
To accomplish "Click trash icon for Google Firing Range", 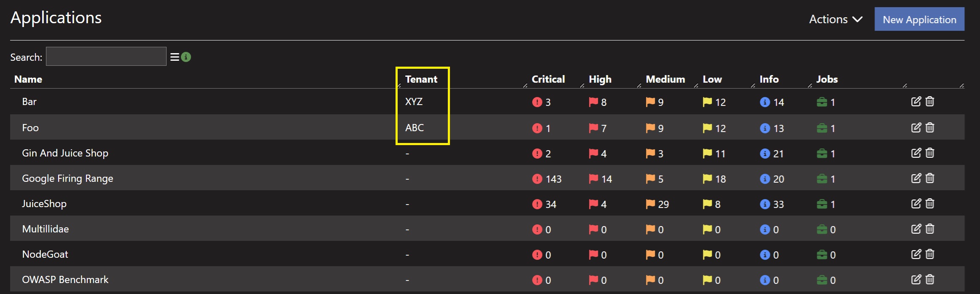I will click(x=930, y=178).
